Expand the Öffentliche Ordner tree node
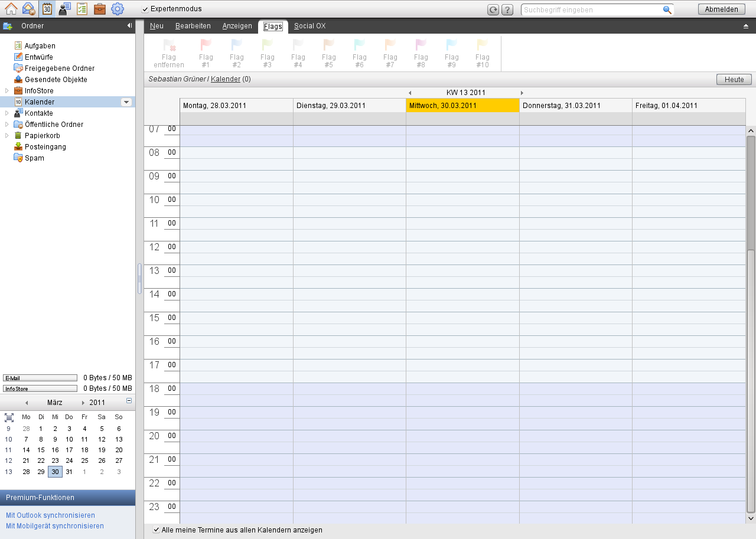756x539 pixels. (x=7, y=125)
